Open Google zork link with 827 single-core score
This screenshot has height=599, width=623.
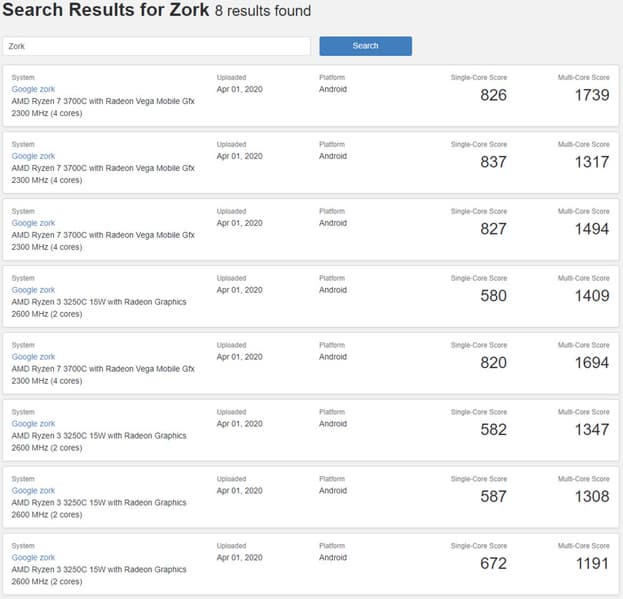[x=33, y=223]
